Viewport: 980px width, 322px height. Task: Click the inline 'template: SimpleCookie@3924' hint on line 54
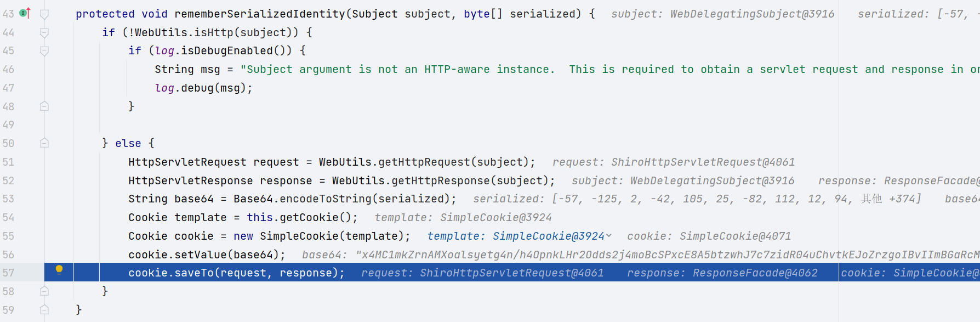[x=463, y=218]
